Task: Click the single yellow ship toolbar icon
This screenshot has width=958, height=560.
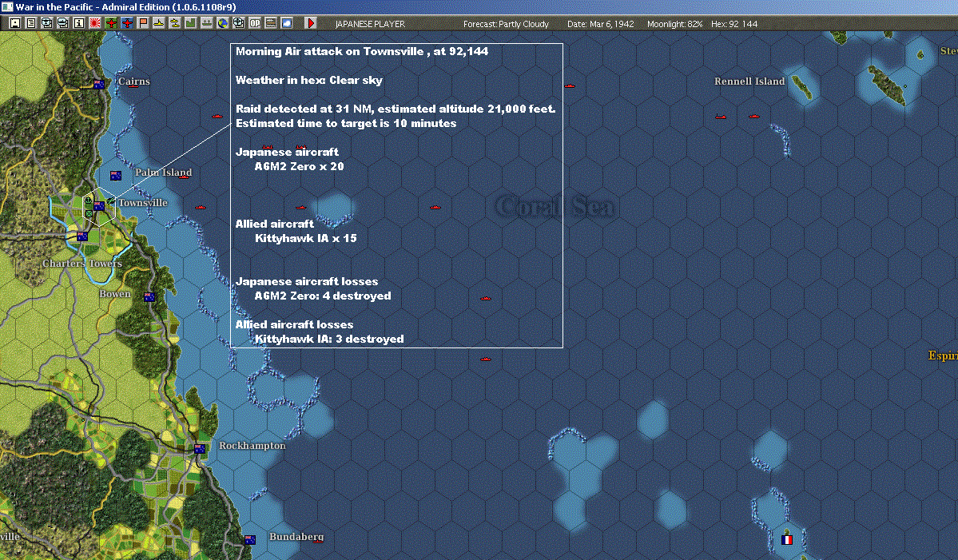Action: pyautogui.click(x=159, y=23)
